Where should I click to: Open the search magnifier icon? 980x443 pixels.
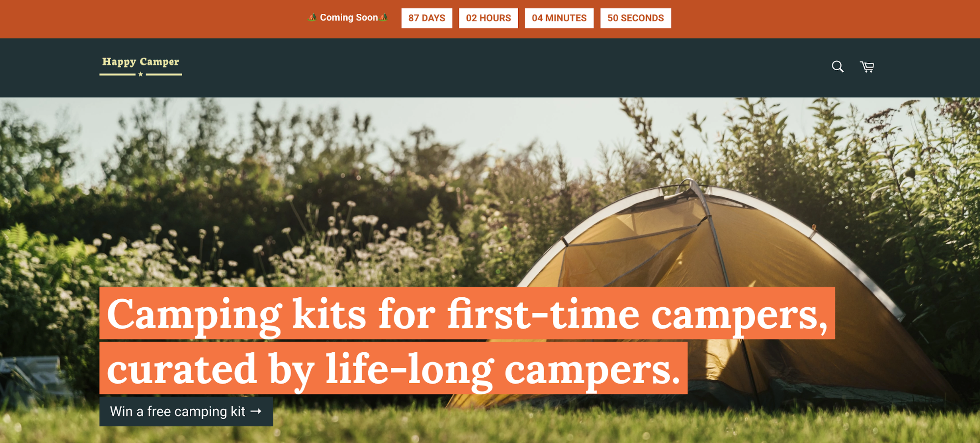tap(837, 67)
